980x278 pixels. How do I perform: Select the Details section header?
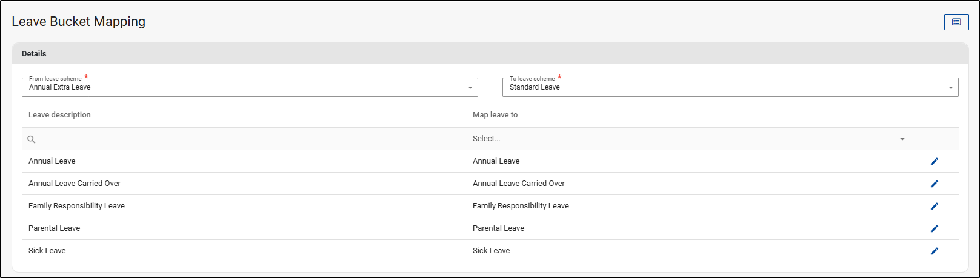coord(34,54)
